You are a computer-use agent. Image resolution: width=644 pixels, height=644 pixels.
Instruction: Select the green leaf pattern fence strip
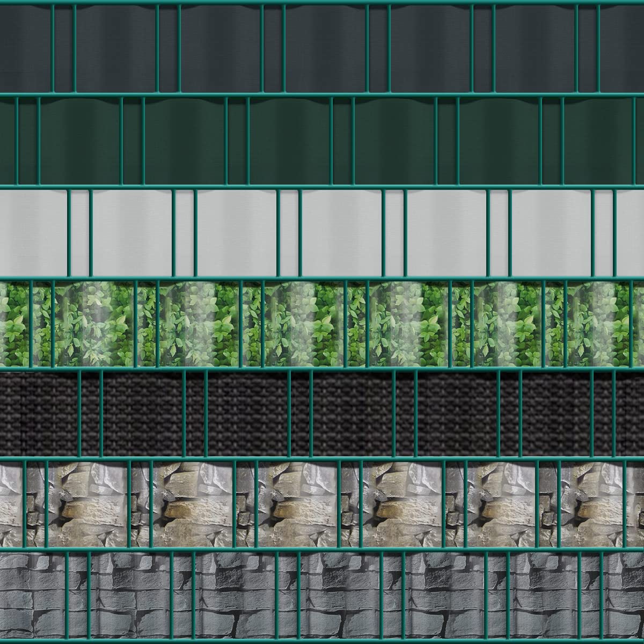click(x=322, y=324)
